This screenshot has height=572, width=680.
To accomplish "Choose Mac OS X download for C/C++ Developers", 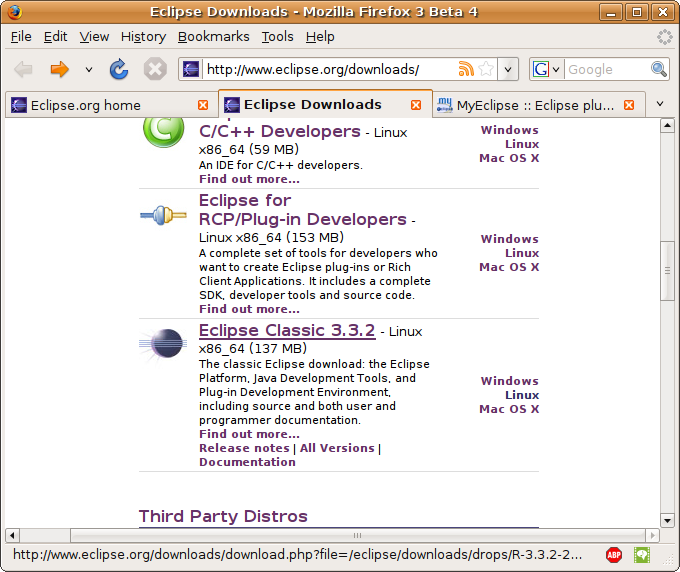I will [x=509, y=158].
